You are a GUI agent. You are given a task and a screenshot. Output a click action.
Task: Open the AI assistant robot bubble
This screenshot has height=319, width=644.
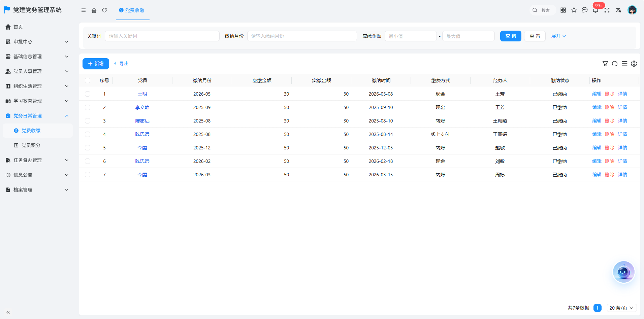point(623,272)
